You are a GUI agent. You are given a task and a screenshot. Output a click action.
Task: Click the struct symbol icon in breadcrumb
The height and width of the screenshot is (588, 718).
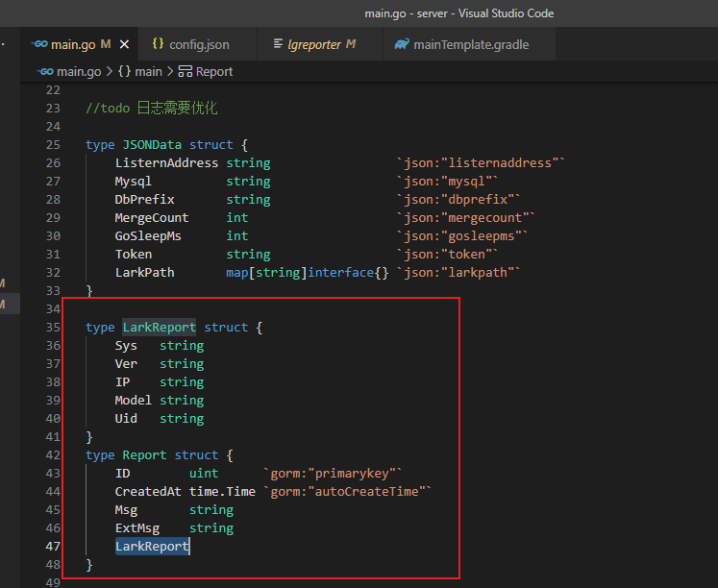(185, 71)
